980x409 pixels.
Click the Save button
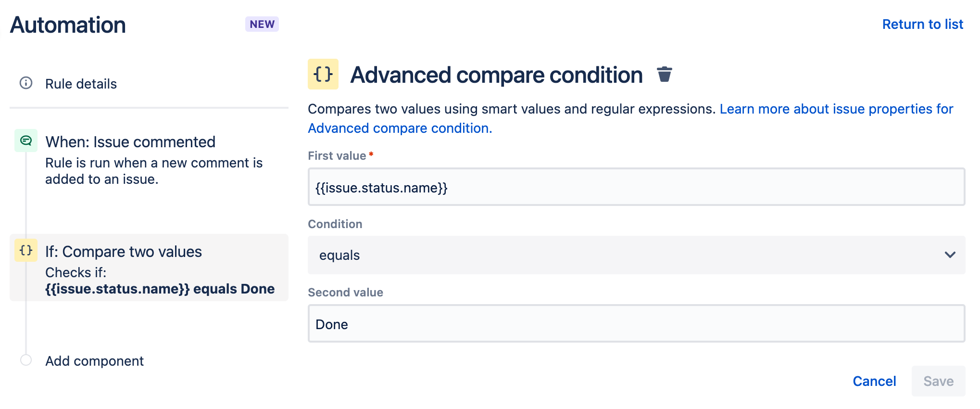tap(938, 381)
